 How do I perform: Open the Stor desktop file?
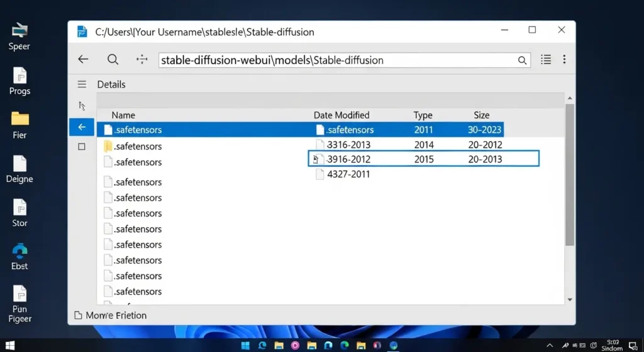[x=19, y=213]
